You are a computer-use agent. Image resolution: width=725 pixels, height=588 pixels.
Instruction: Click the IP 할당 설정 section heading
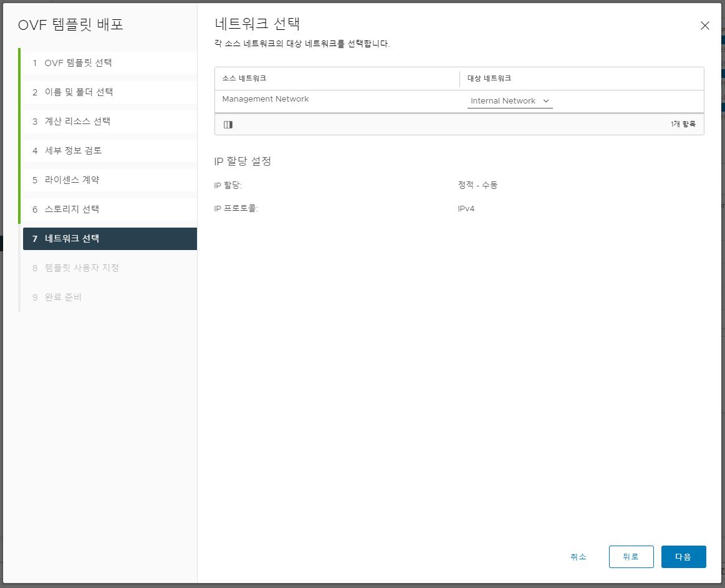pos(242,161)
